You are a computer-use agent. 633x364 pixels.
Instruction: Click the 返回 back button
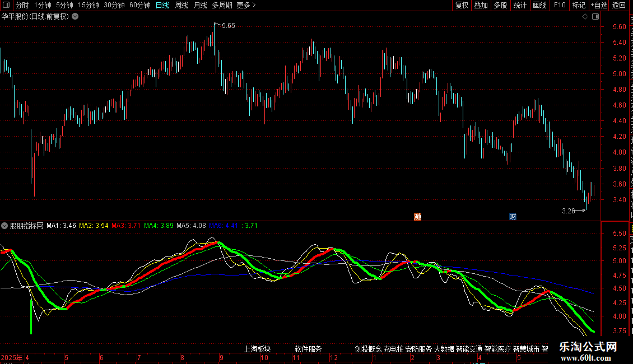[x=619, y=5]
